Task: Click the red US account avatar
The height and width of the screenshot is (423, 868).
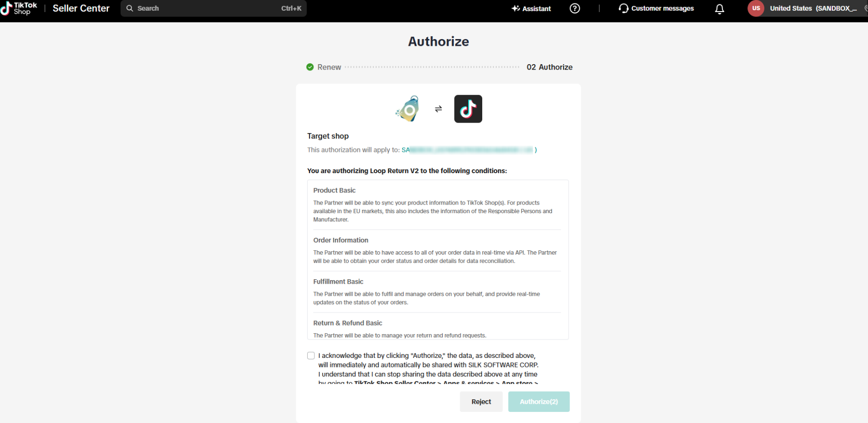Action: click(756, 8)
